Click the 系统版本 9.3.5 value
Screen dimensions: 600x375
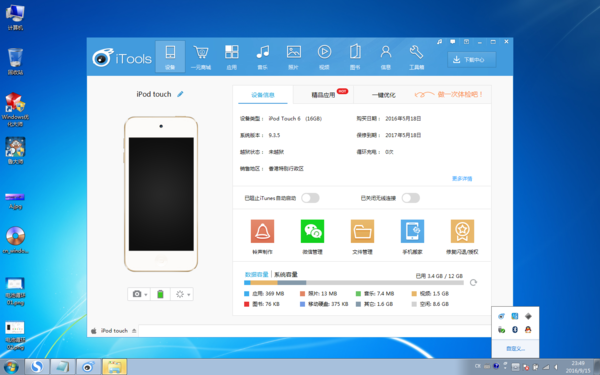274,135
